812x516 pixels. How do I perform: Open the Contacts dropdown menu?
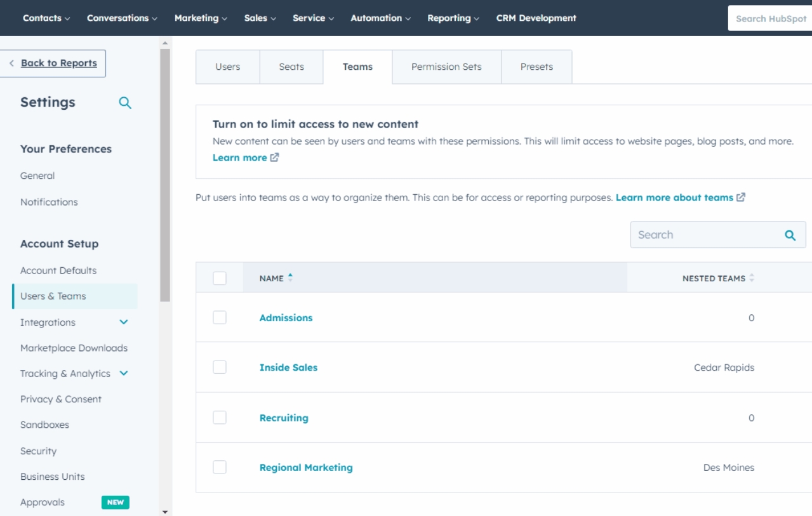coord(46,18)
